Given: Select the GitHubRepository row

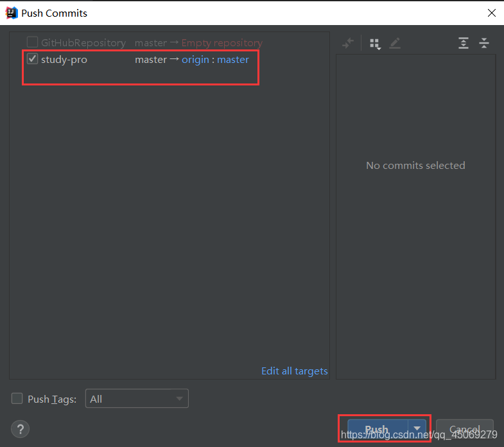Looking at the screenshot, I should (x=169, y=42).
